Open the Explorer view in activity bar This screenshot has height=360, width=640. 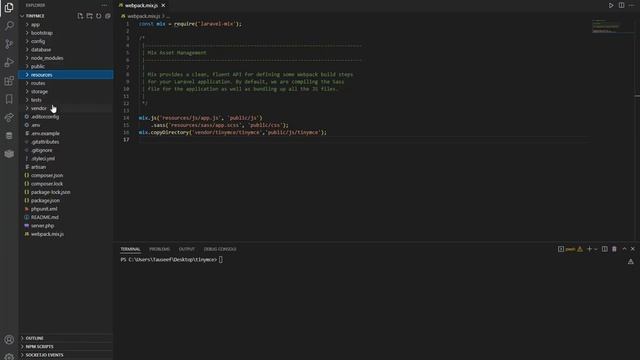pos(9,7)
